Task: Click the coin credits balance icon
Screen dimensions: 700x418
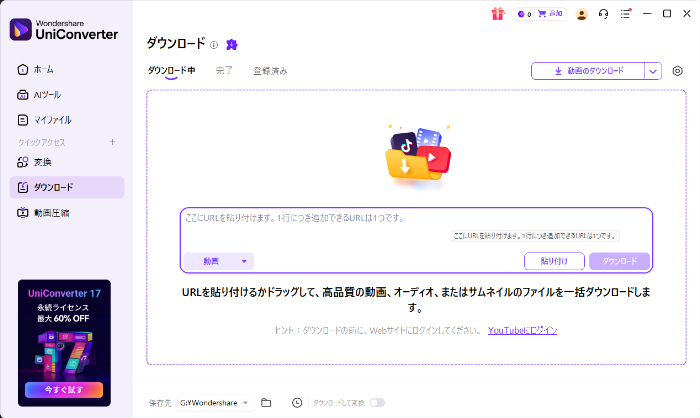Action: 521,14
